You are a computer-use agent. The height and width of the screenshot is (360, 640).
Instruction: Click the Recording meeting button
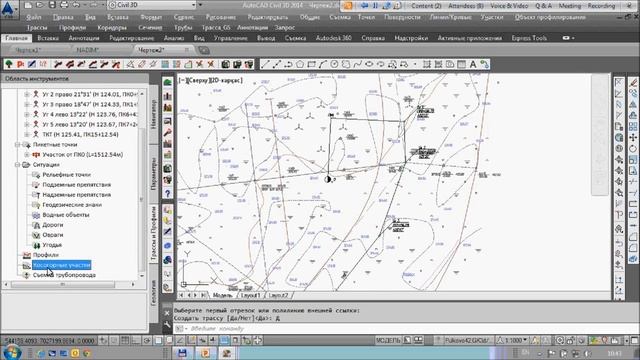tap(602, 6)
